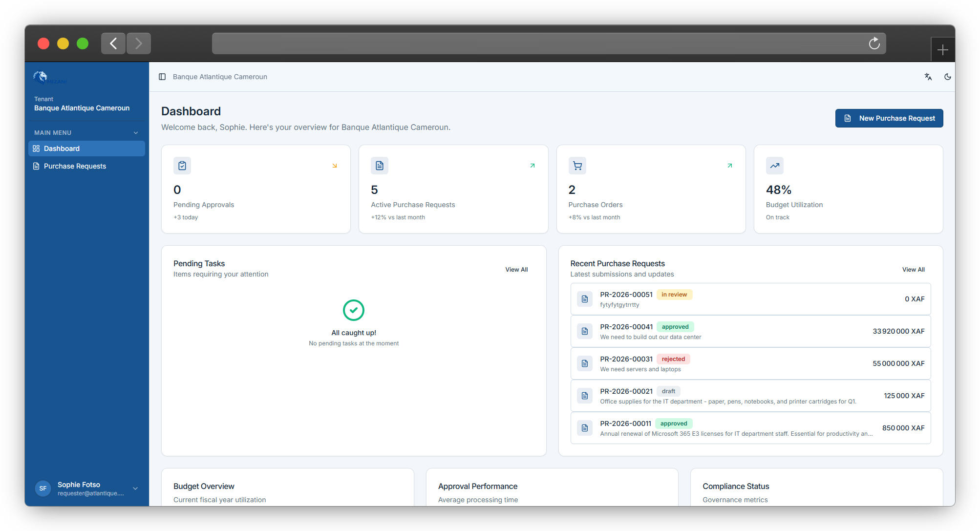Click inside the browser address bar
This screenshot has width=980, height=531.
pos(537,43)
